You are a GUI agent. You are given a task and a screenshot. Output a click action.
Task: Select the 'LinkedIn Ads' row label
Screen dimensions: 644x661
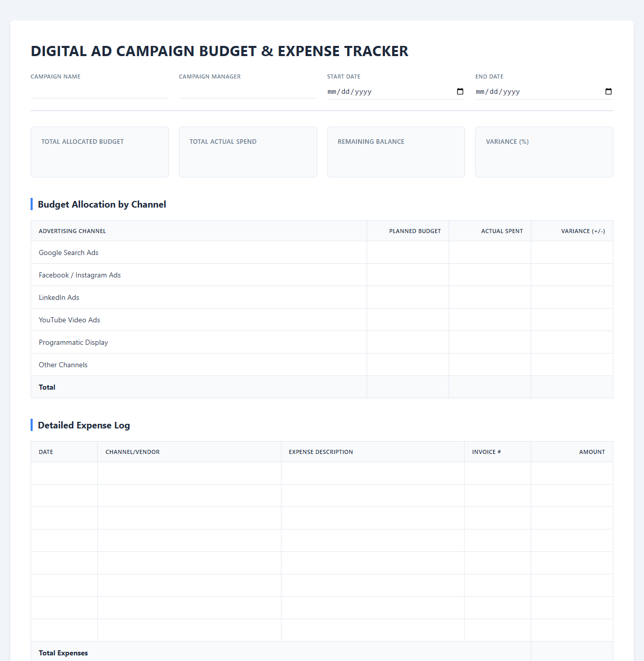(x=59, y=297)
